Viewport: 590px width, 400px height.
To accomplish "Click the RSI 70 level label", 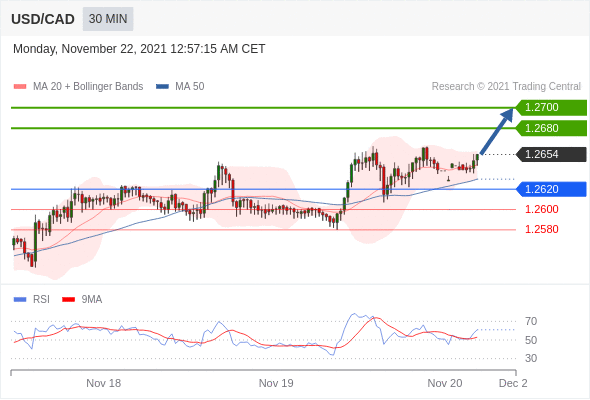I will coord(531,321).
